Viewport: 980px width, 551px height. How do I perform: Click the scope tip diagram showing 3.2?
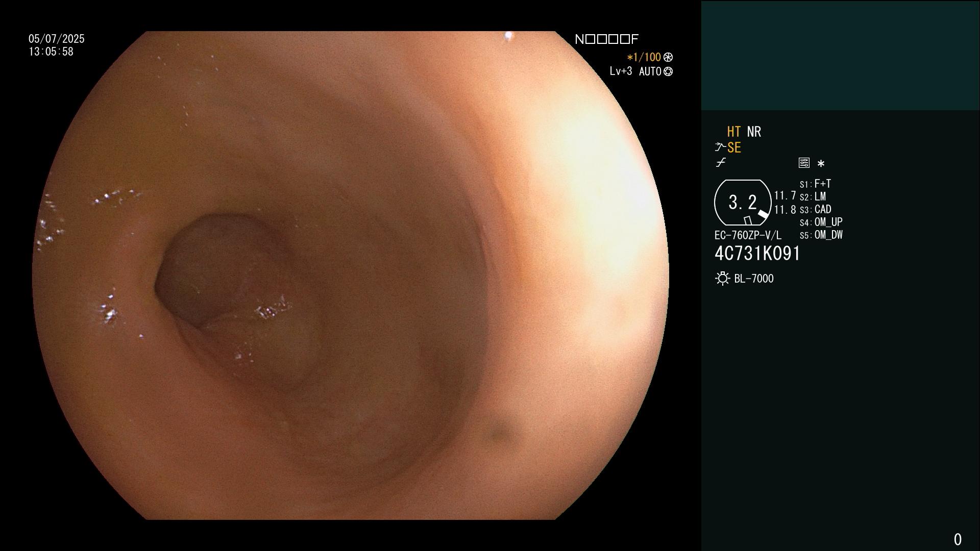[x=743, y=203]
